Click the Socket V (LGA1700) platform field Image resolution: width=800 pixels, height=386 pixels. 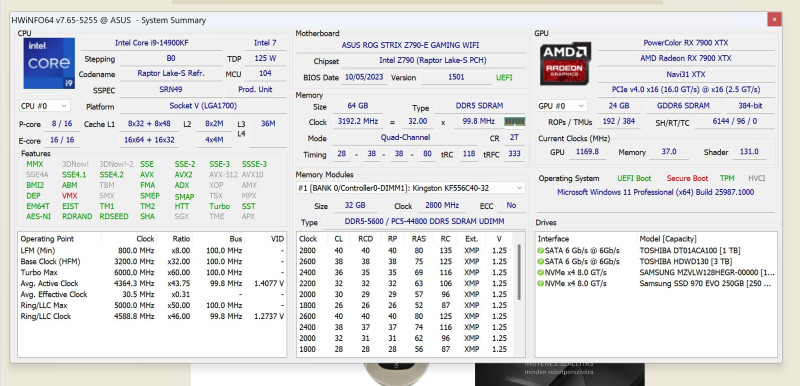[203, 106]
